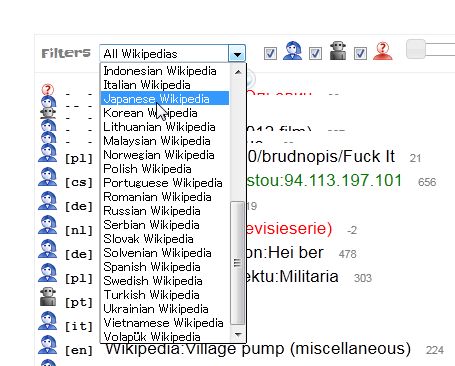Image resolution: width=455 pixels, height=366 pixels.
Task: Click the bot icon beside the [pt] entry
Action: (48, 297)
